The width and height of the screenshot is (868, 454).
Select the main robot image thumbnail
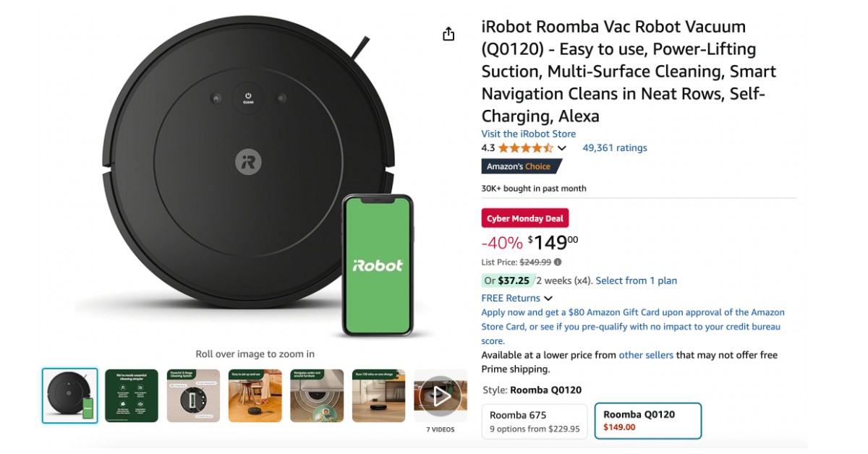point(69,395)
